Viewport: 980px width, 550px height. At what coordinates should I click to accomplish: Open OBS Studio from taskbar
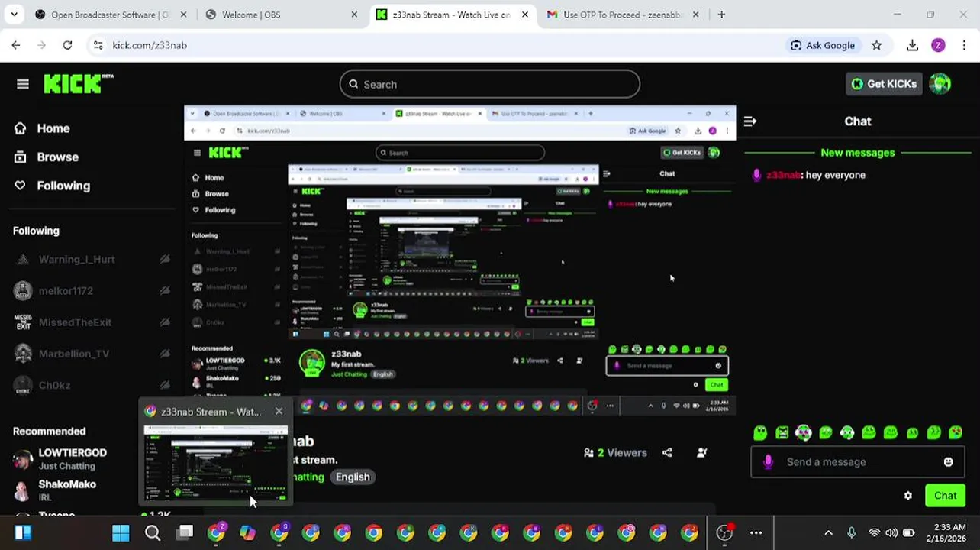pos(724,532)
